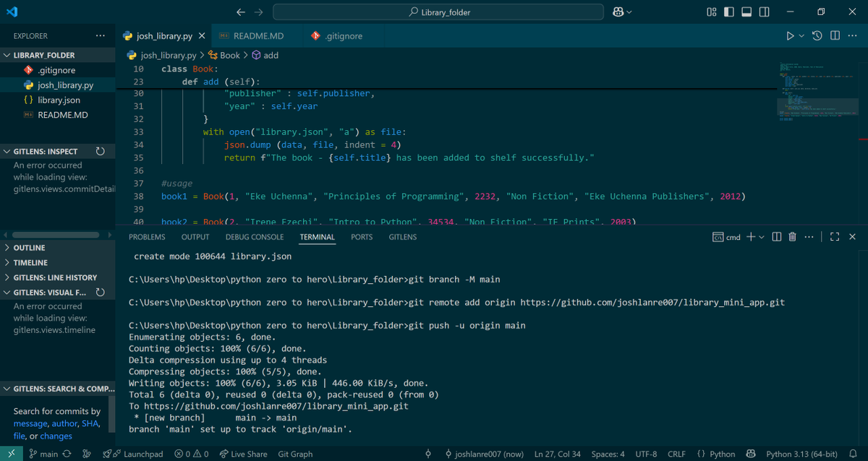The width and height of the screenshot is (868, 461).
Task: Click the Library_folder search box
Action: point(438,12)
